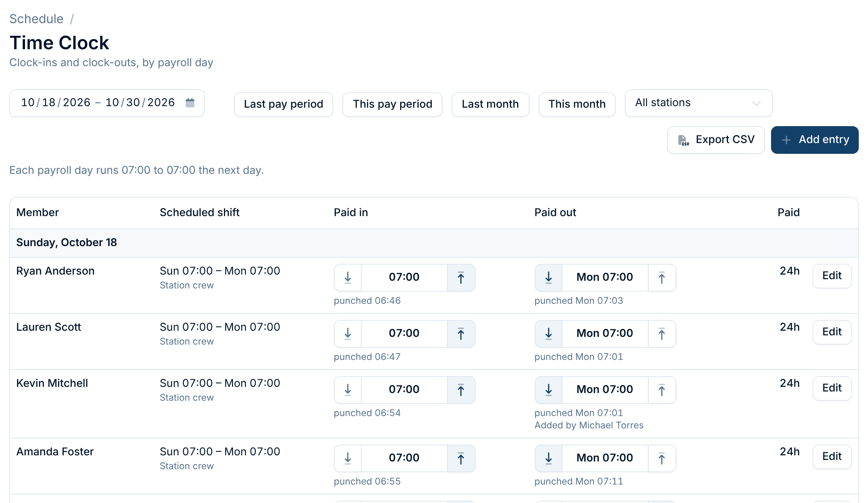
Task: Select Last month preset
Action: pyautogui.click(x=490, y=104)
